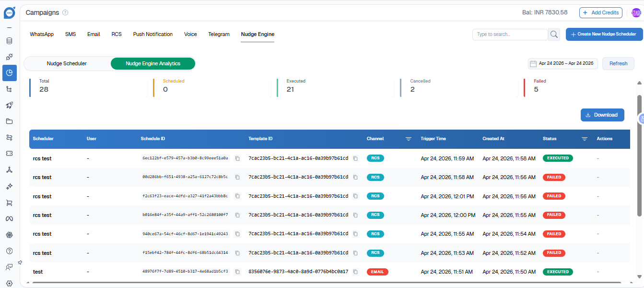Open the folder icon in sidebar
Screen dimensions: 644x288
9,121
